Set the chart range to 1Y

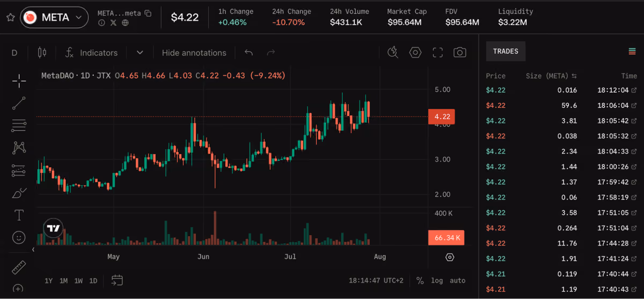[x=49, y=281]
